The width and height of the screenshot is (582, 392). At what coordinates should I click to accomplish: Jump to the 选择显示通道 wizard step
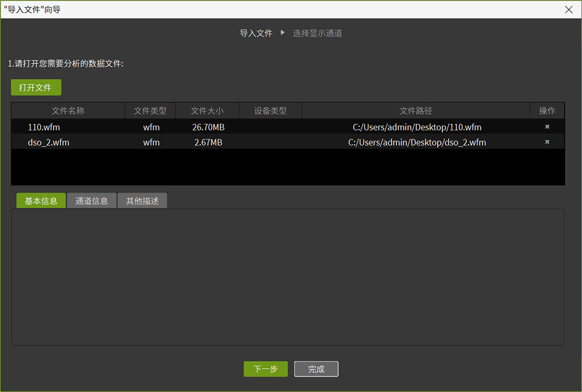(317, 33)
